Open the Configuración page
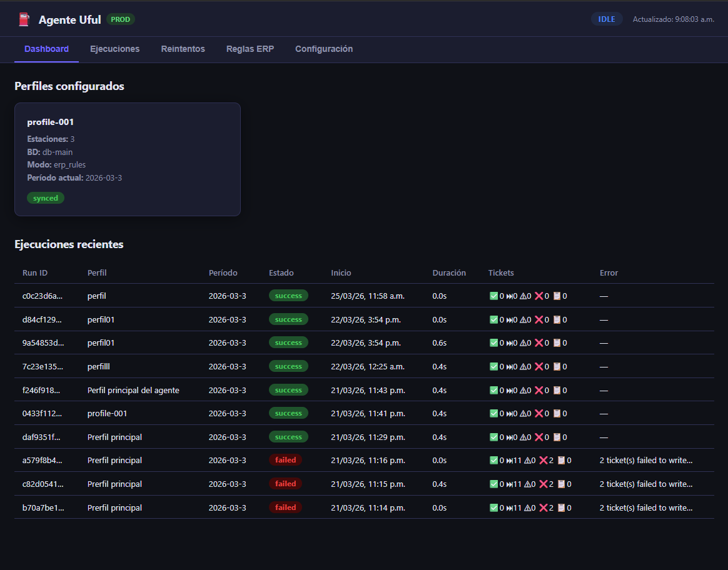Screen dimensions: 728x570 pyautogui.click(x=324, y=48)
